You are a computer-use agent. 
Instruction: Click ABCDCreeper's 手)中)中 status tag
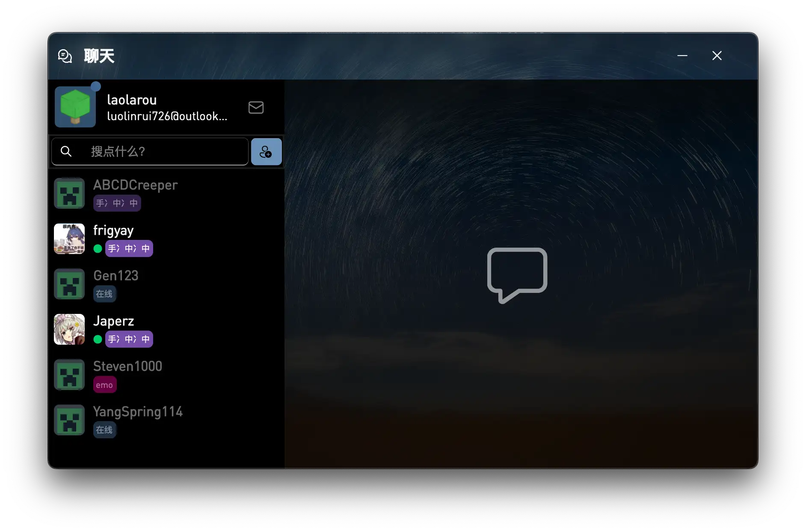(x=117, y=203)
